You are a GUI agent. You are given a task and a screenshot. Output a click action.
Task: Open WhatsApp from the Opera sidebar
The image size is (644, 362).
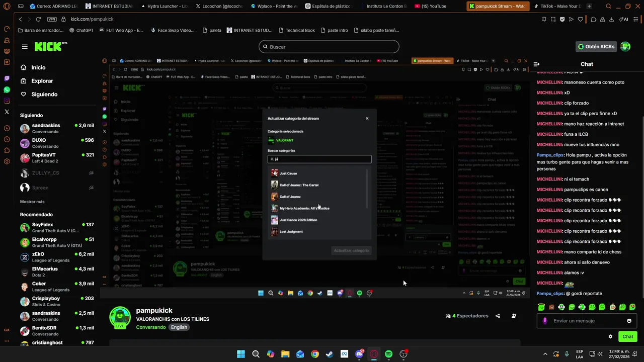tap(7, 89)
